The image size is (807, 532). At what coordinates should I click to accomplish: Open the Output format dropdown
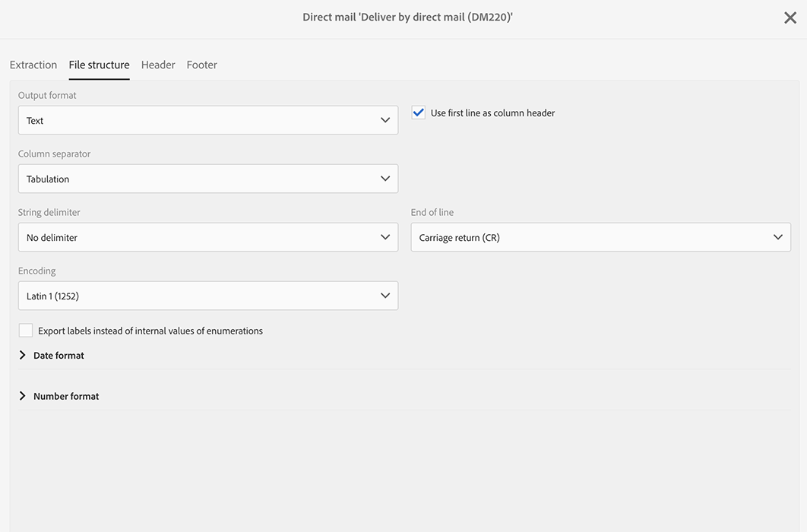(x=198, y=121)
